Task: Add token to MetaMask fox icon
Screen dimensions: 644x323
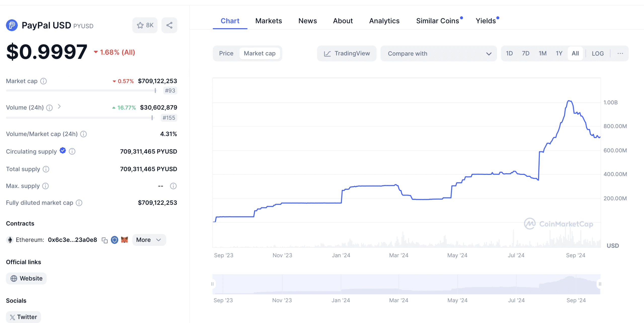Action: coord(125,240)
